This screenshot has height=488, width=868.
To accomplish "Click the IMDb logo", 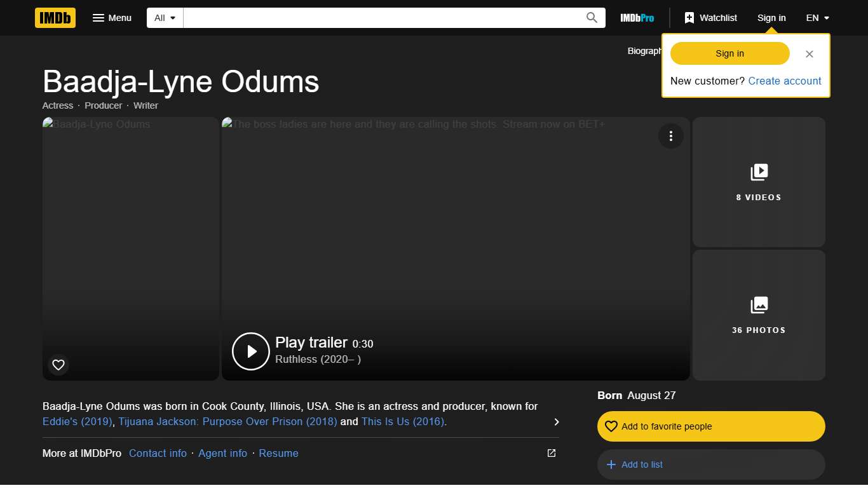I will point(55,18).
